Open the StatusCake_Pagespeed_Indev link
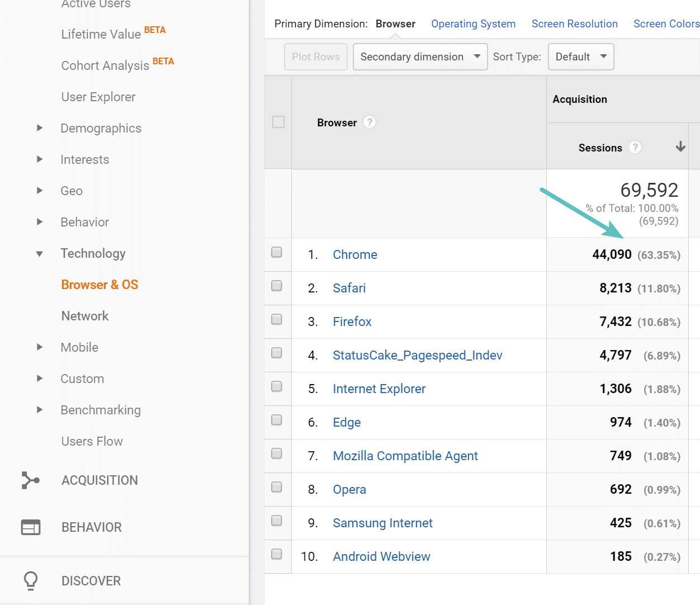 418,355
